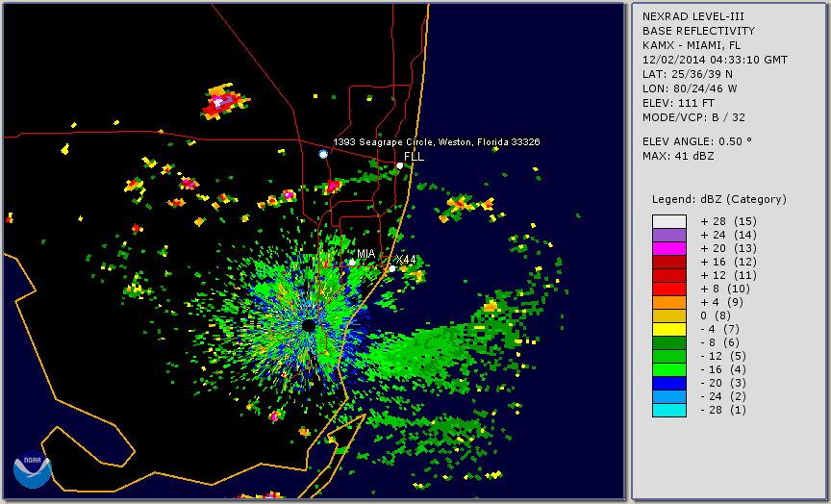
Task: Click the '1393 Seagrape Circle, Weston' address label
Action: click(x=436, y=142)
